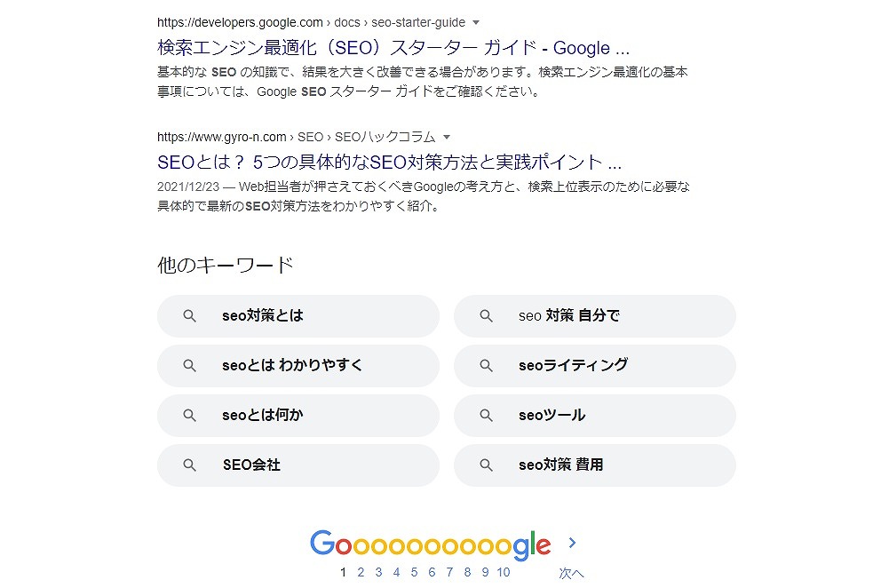Click the magnifier icon beside seoツール

pos(486,416)
